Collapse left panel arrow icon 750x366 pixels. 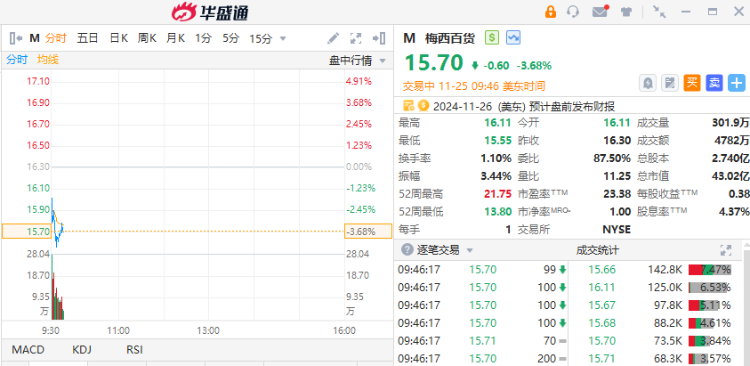point(16,38)
